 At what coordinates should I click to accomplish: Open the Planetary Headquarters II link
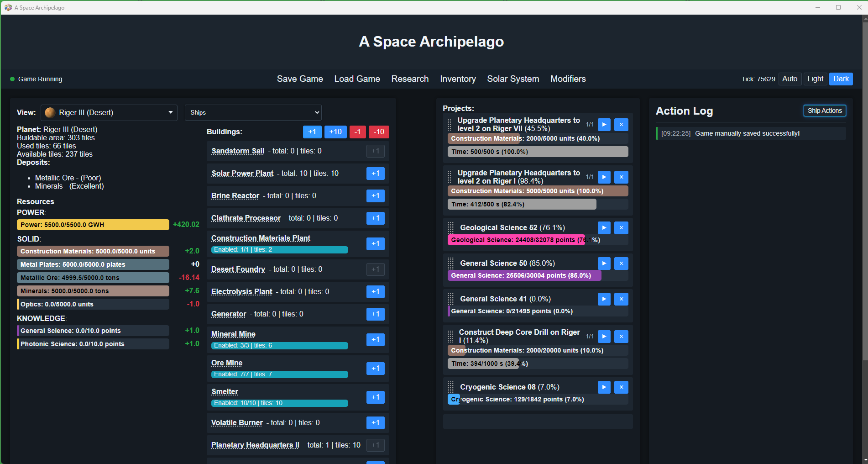(x=255, y=445)
